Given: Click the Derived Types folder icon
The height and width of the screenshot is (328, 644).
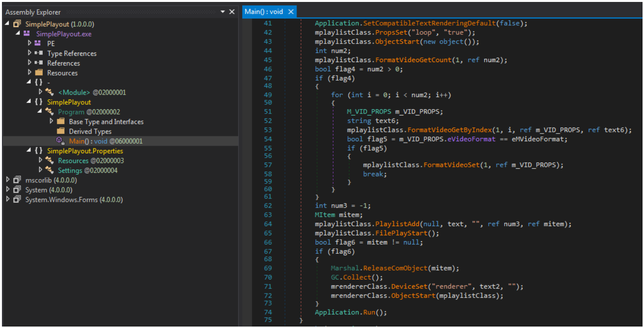Looking at the screenshot, I should 61,131.
